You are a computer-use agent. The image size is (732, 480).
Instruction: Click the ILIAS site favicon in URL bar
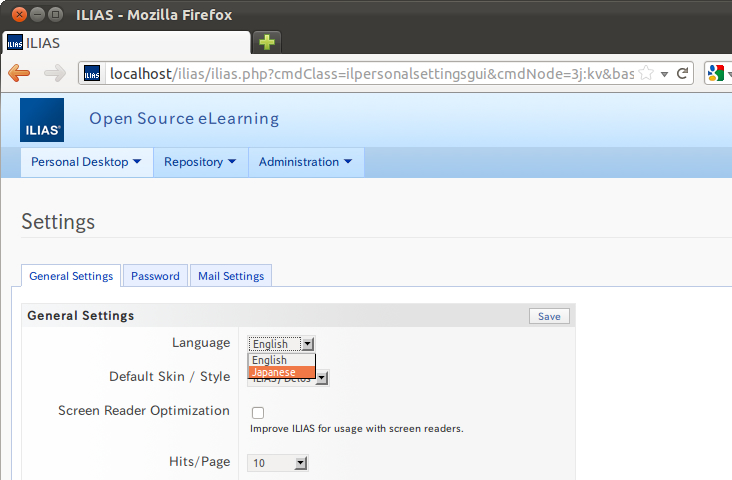point(92,73)
